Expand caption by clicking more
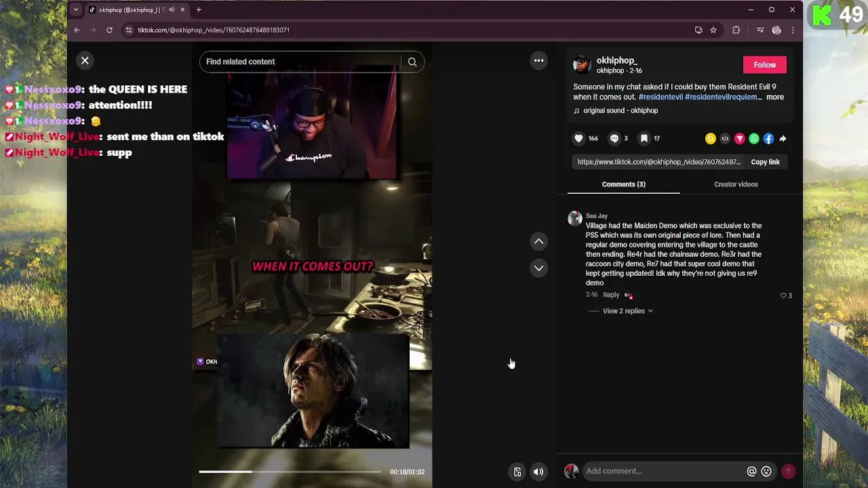This screenshot has width=868, height=488. pos(775,97)
